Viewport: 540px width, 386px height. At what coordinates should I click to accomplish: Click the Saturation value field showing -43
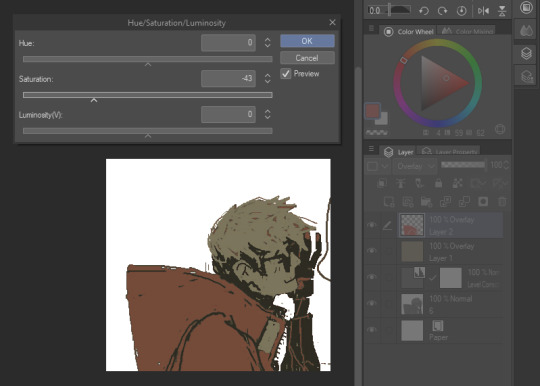[228, 79]
